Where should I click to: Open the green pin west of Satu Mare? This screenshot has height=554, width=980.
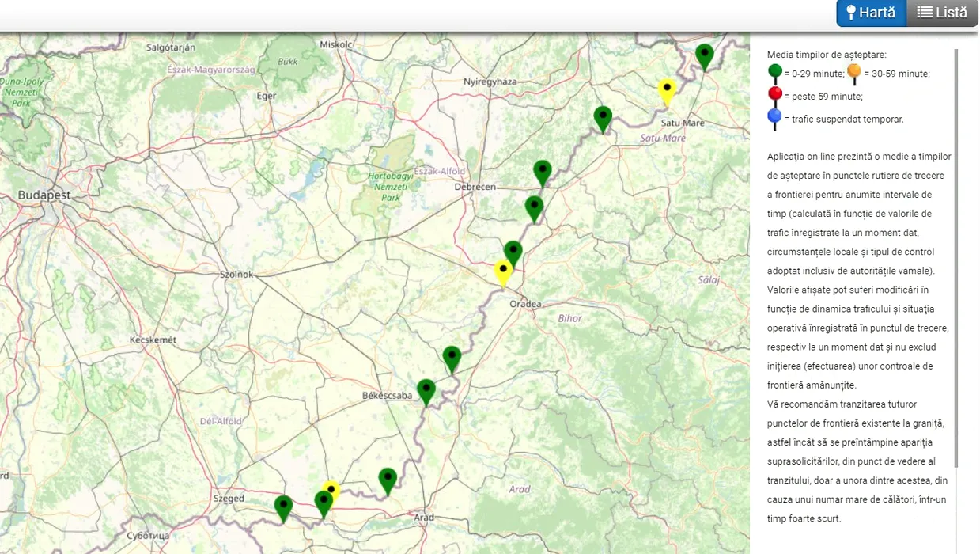tap(604, 120)
